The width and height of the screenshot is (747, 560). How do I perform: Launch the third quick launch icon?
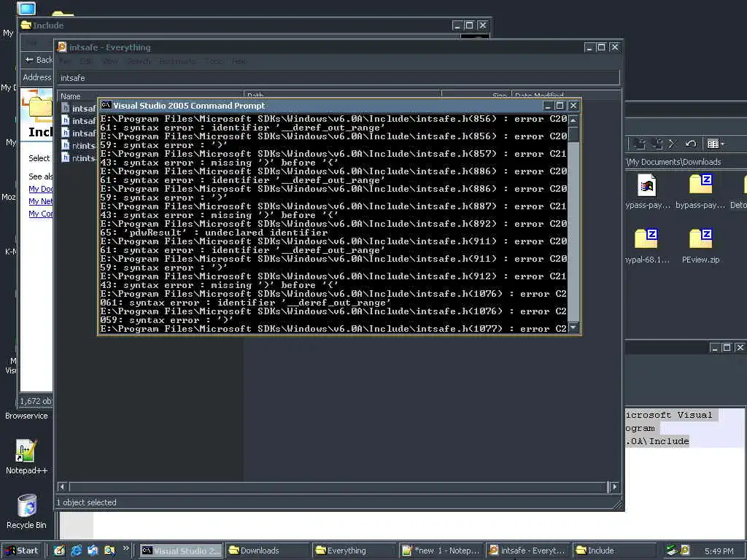coord(93,551)
